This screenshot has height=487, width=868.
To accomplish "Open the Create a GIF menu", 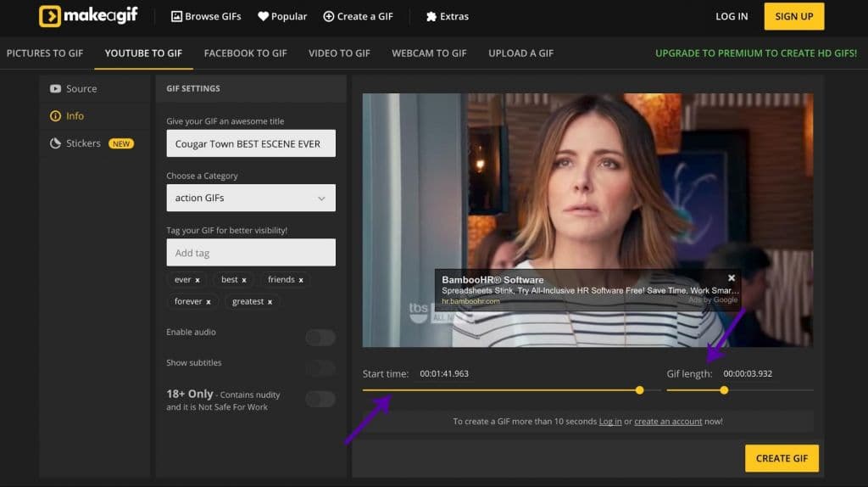I will (x=359, y=17).
